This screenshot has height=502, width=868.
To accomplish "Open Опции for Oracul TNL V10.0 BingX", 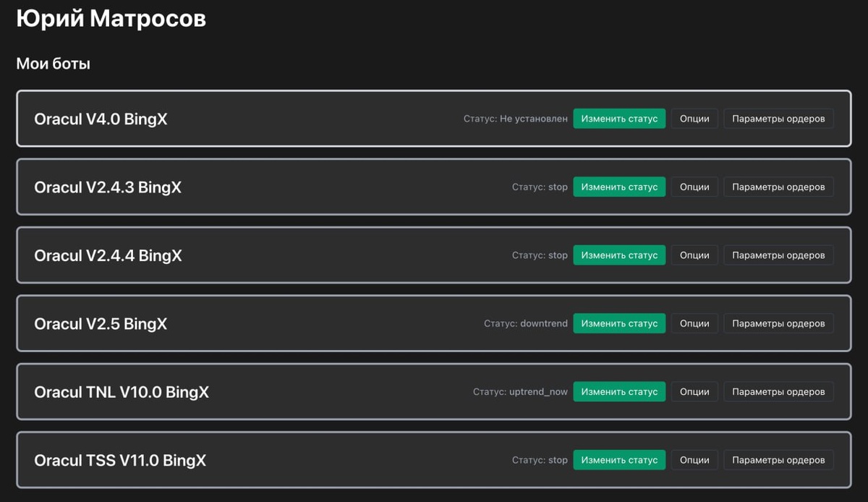I will (x=694, y=391).
